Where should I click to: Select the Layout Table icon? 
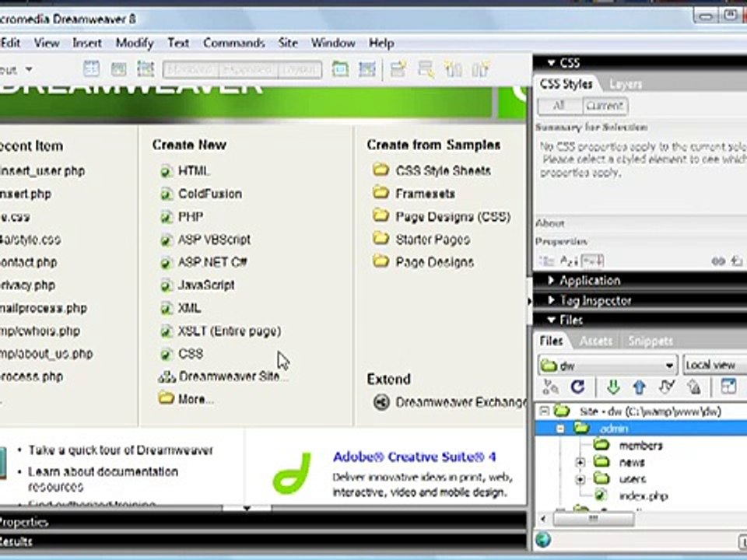tap(340, 69)
